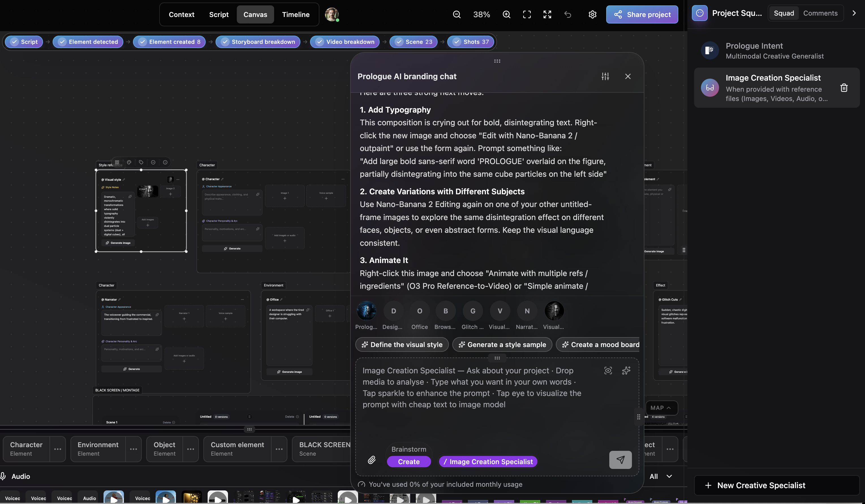This screenshot has height=504, width=865.
Task: Zoom out the canvas with magnifier minus
Action: tap(457, 14)
